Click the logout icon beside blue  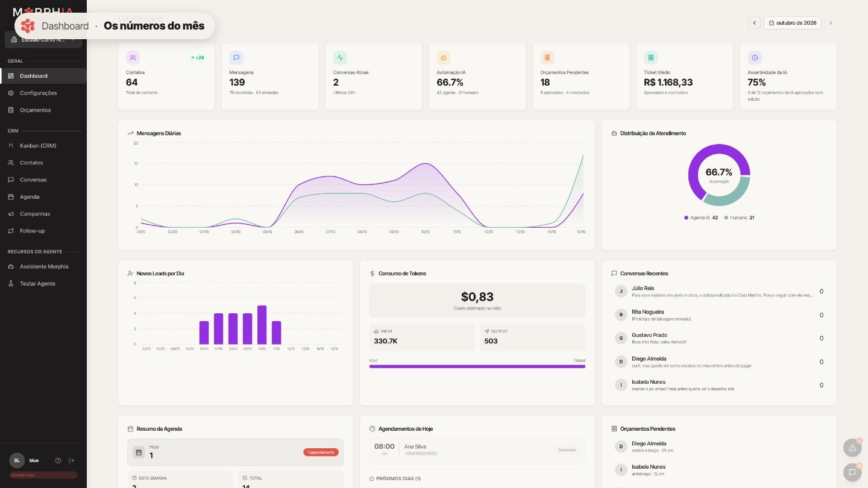pyautogui.click(x=72, y=460)
